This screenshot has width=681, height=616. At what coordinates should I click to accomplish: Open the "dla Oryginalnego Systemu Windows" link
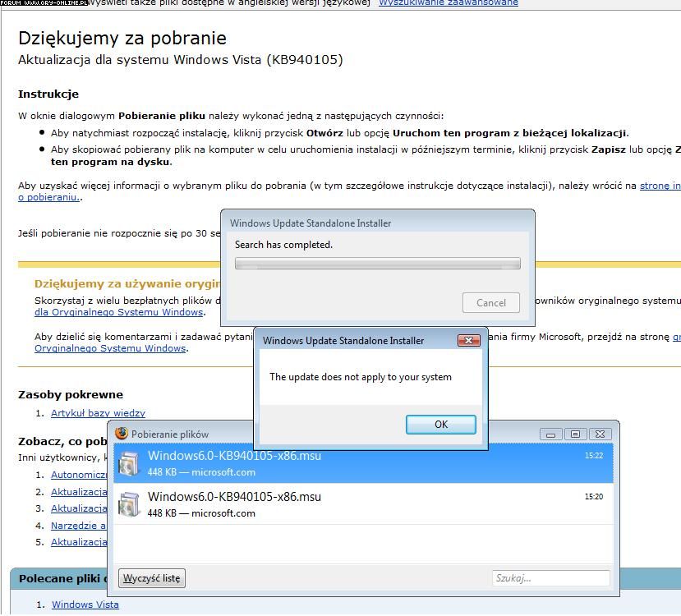coord(118,312)
